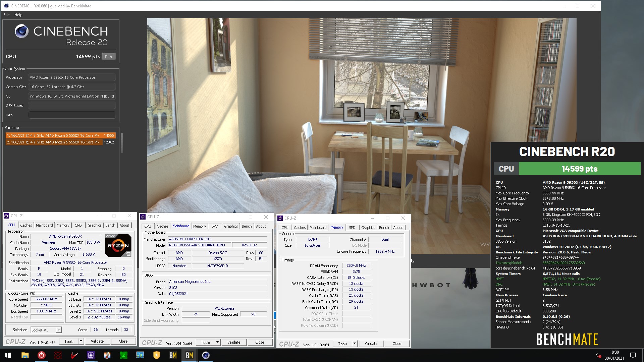Click the Info text field
The width and height of the screenshot is (644, 362).
[x=72, y=115]
